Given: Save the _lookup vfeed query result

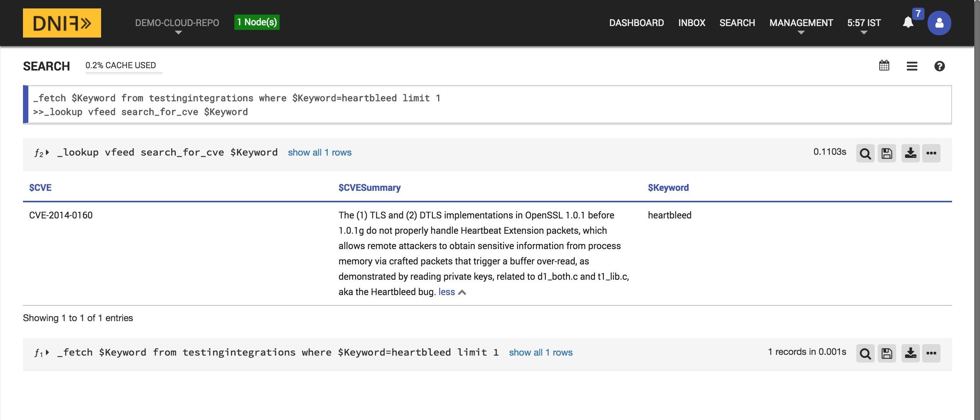Looking at the screenshot, I should 887,153.
